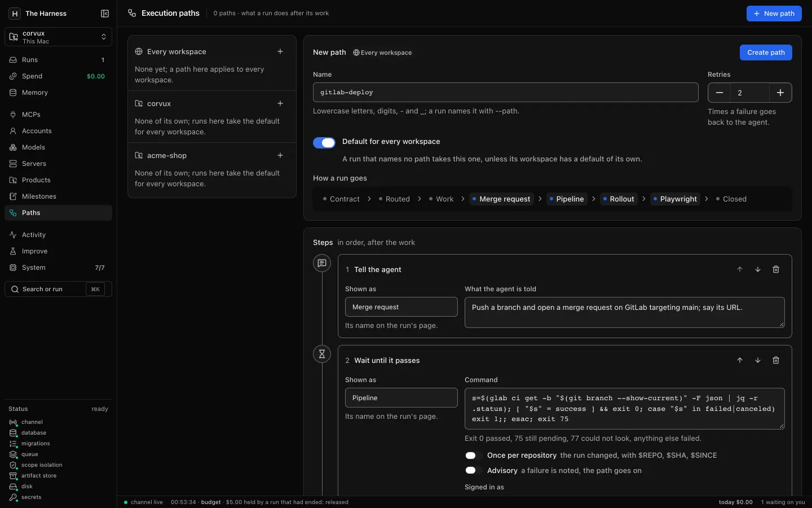This screenshot has height=508, width=812.
Task: Click the Pipeline stage chip
Action: pyautogui.click(x=567, y=199)
